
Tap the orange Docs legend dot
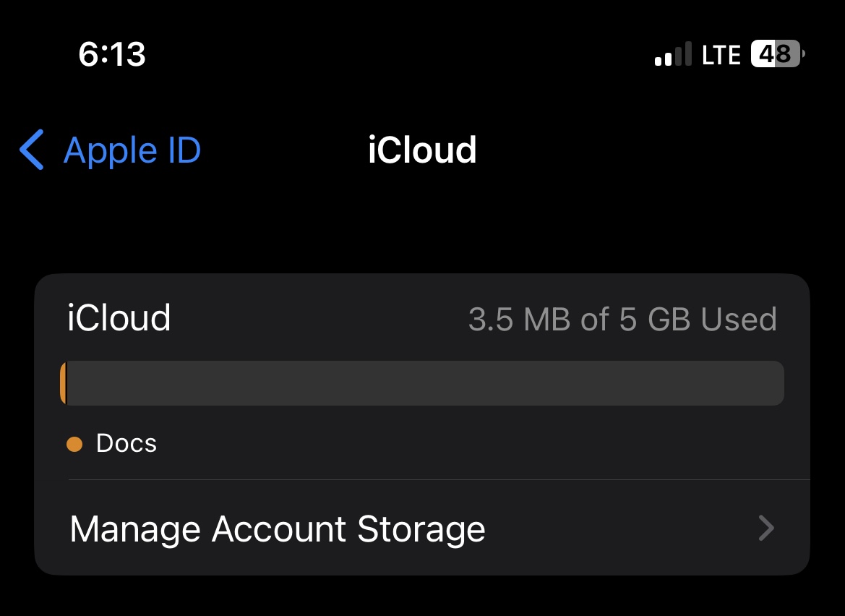coord(74,445)
